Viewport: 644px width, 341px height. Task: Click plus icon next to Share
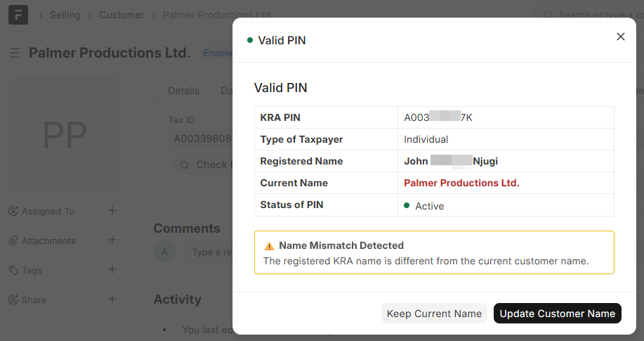pos(112,299)
